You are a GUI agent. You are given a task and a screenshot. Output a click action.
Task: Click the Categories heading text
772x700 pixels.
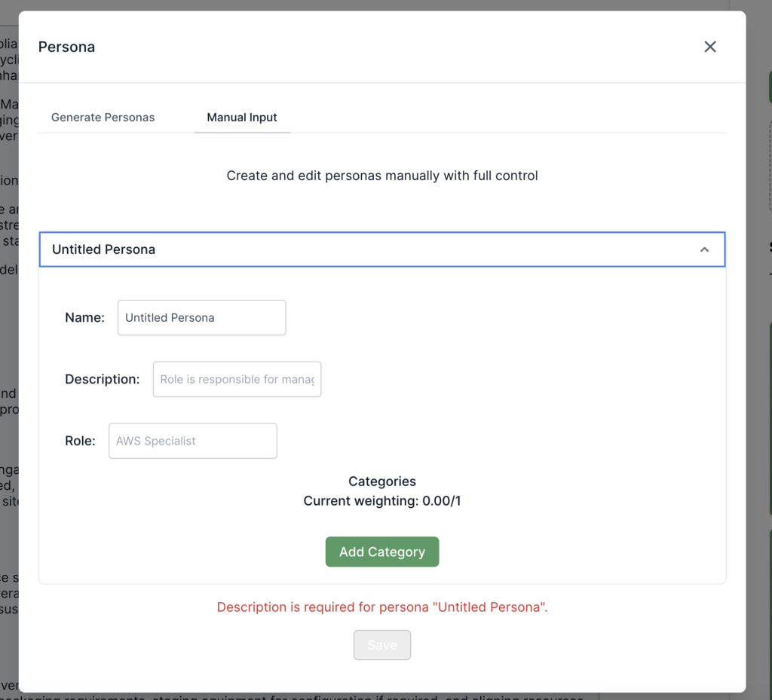381,481
